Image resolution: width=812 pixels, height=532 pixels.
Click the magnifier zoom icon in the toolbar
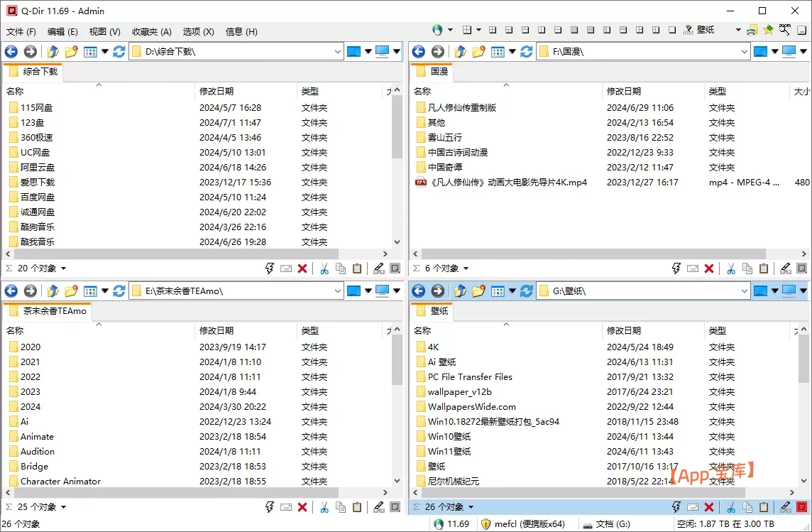point(784,30)
